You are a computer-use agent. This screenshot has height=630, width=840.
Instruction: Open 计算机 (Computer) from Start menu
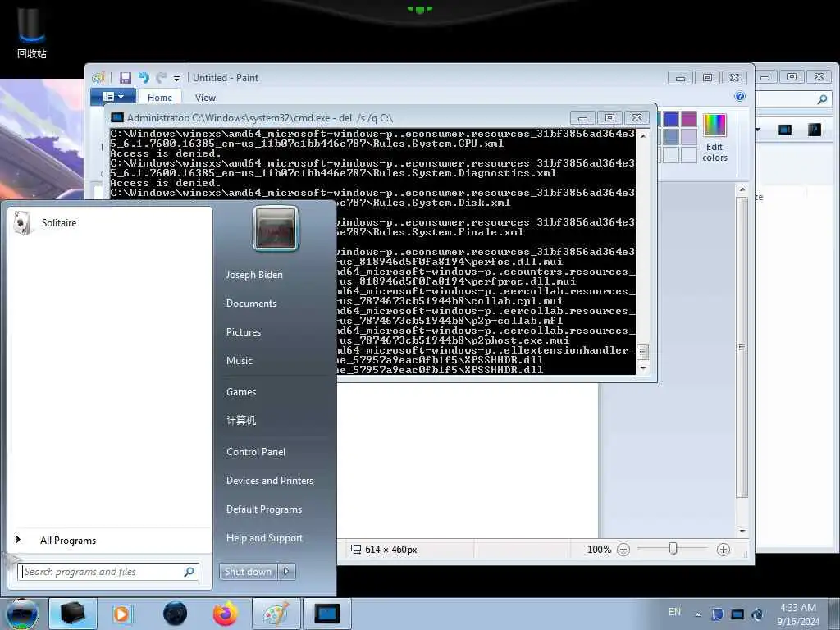(241, 421)
